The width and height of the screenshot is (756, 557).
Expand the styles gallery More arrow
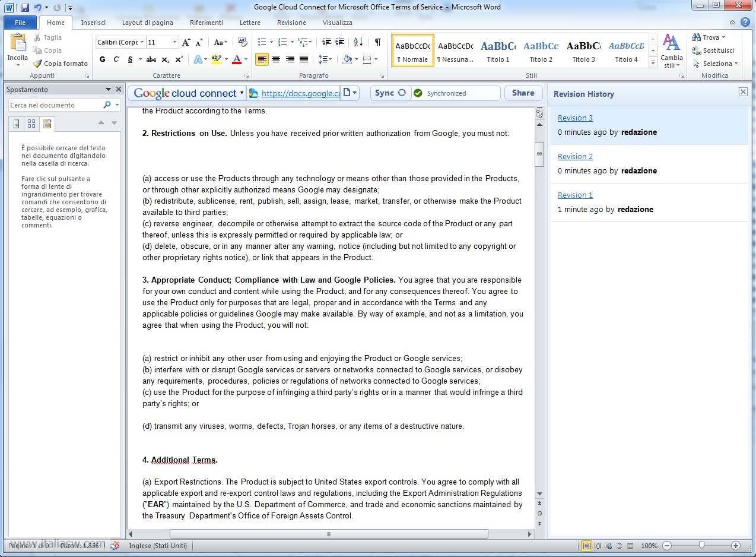tap(653, 62)
